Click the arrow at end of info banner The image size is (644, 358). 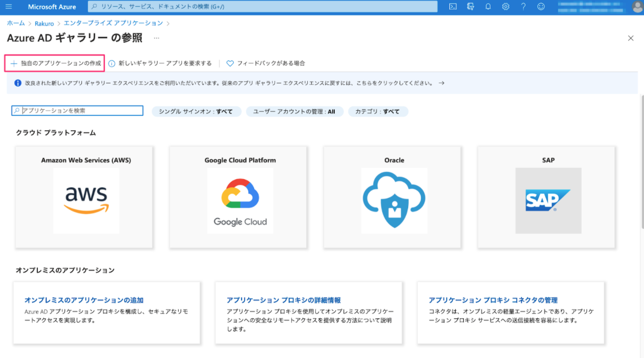click(x=441, y=83)
